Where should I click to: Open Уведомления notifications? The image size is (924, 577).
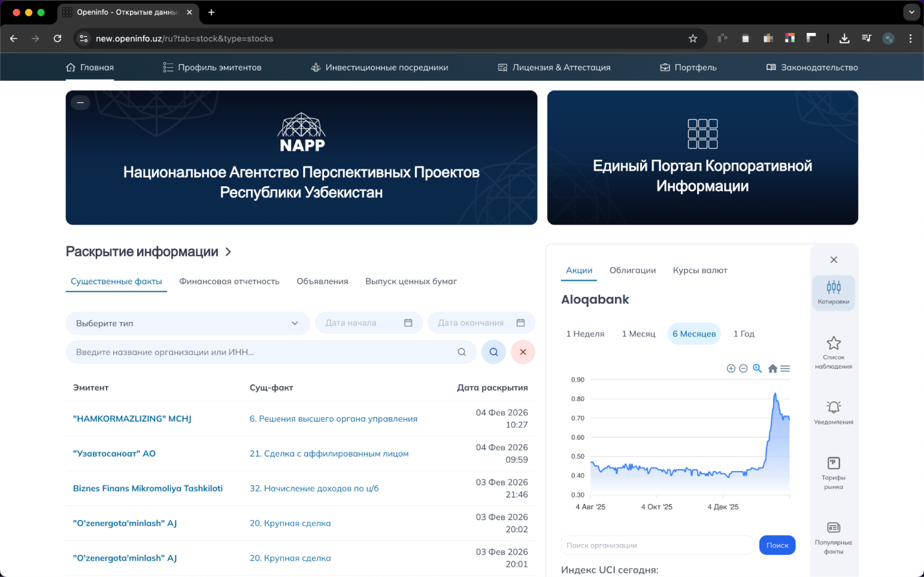(833, 413)
